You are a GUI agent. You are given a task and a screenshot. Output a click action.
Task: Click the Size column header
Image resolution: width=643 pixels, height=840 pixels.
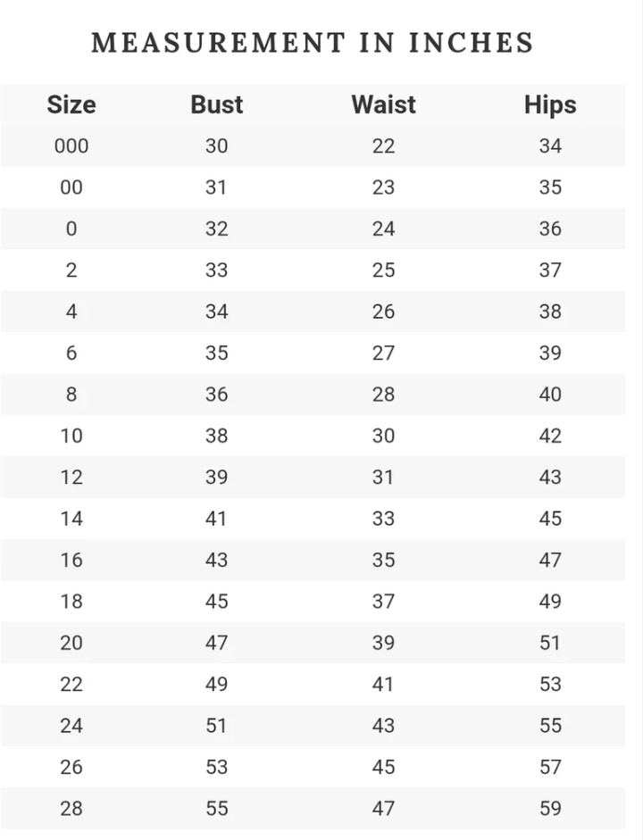pyautogui.click(x=71, y=104)
